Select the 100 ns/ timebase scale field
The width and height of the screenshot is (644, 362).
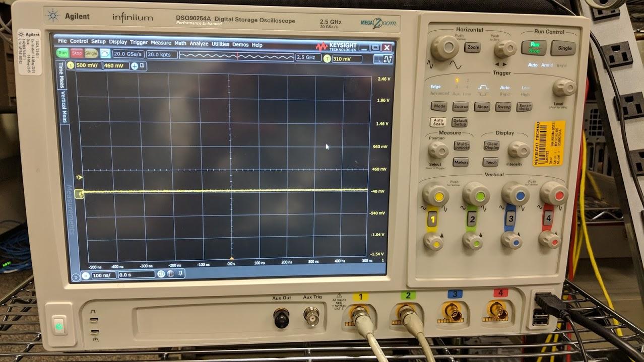103,275
